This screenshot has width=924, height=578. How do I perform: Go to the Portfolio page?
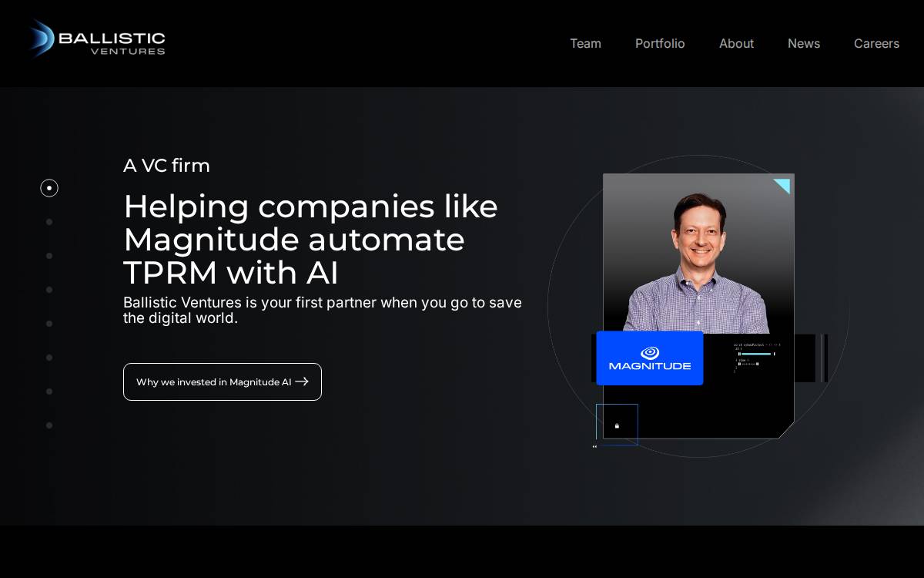[x=660, y=43]
